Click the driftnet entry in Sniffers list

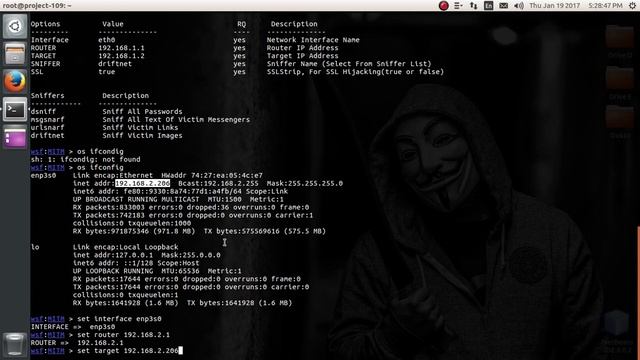[x=47, y=136]
